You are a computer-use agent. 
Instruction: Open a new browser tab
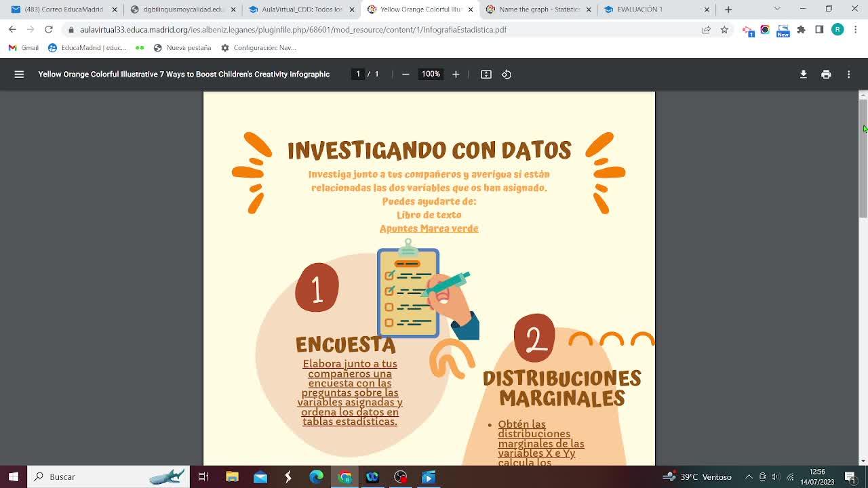728,9
